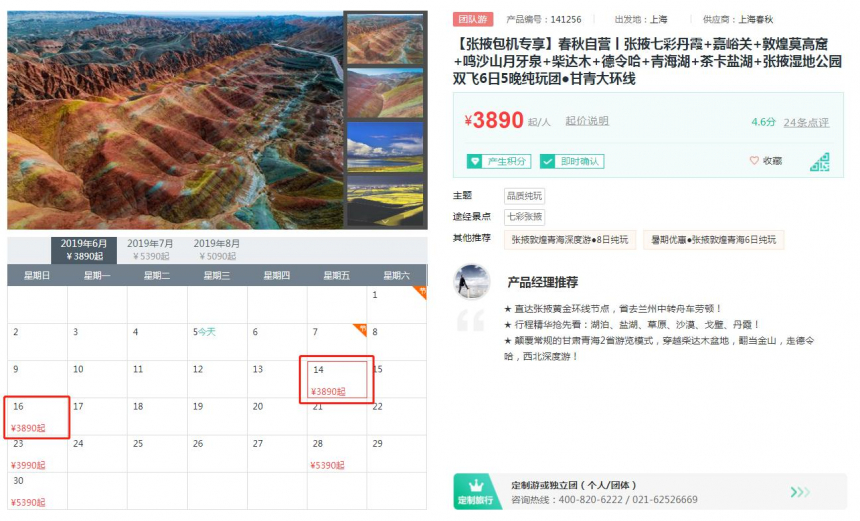
Task: Select the 2019年6月 month tab
Action: pyautogui.click(x=84, y=250)
